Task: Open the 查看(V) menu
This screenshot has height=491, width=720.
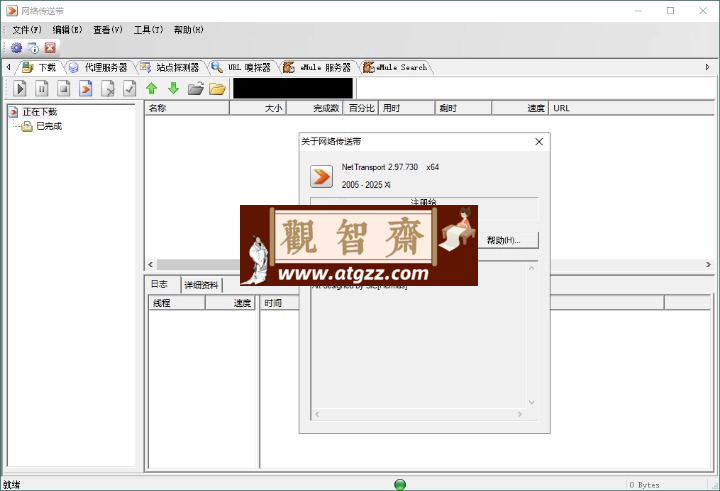Action: point(107,30)
